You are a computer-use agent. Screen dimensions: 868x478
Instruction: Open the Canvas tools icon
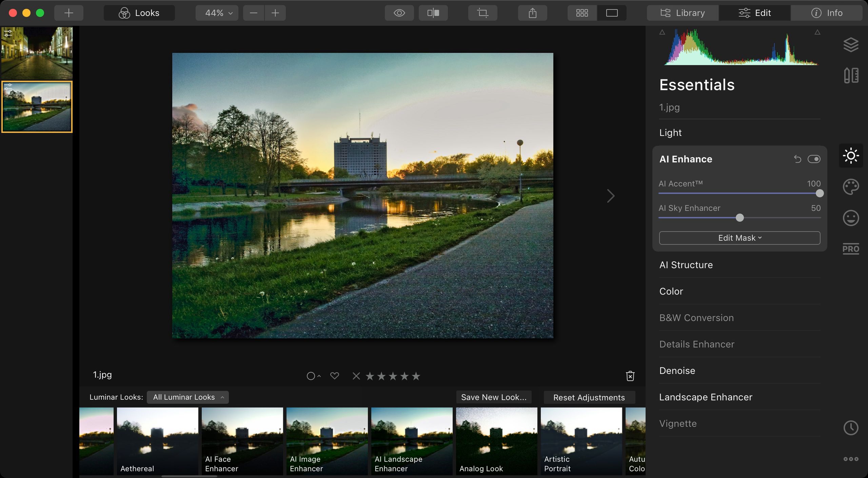851,75
